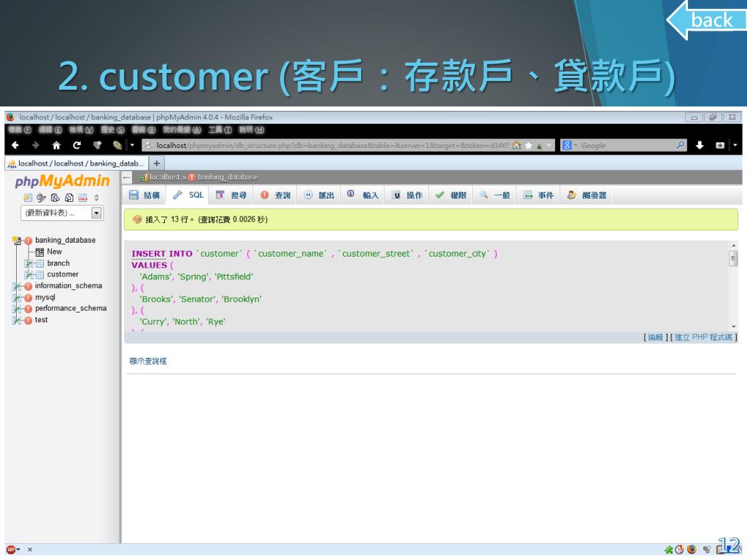Select the information_schema database

[68, 286]
